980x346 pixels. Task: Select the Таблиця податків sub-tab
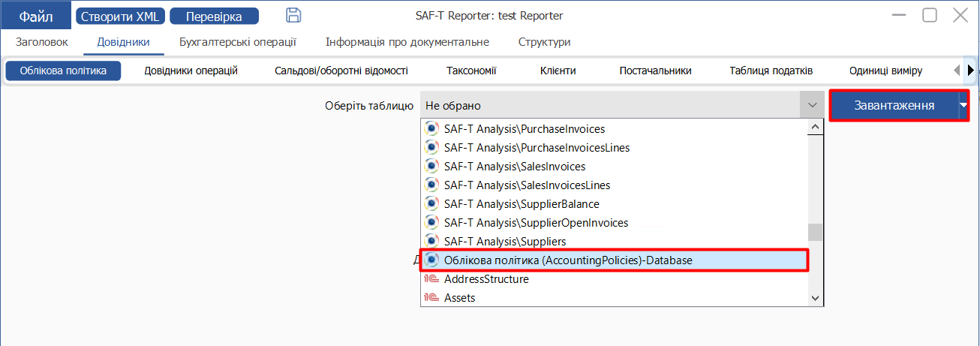coord(771,71)
